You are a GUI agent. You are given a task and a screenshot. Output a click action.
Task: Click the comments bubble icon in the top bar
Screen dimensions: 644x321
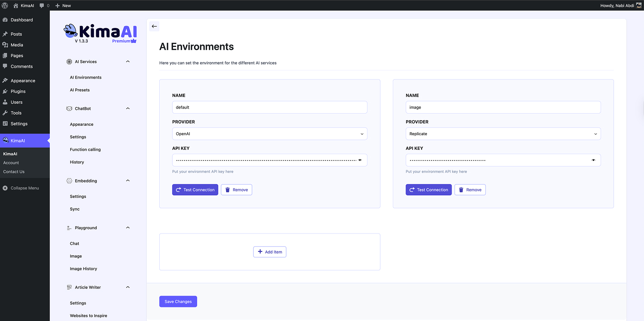(x=42, y=6)
